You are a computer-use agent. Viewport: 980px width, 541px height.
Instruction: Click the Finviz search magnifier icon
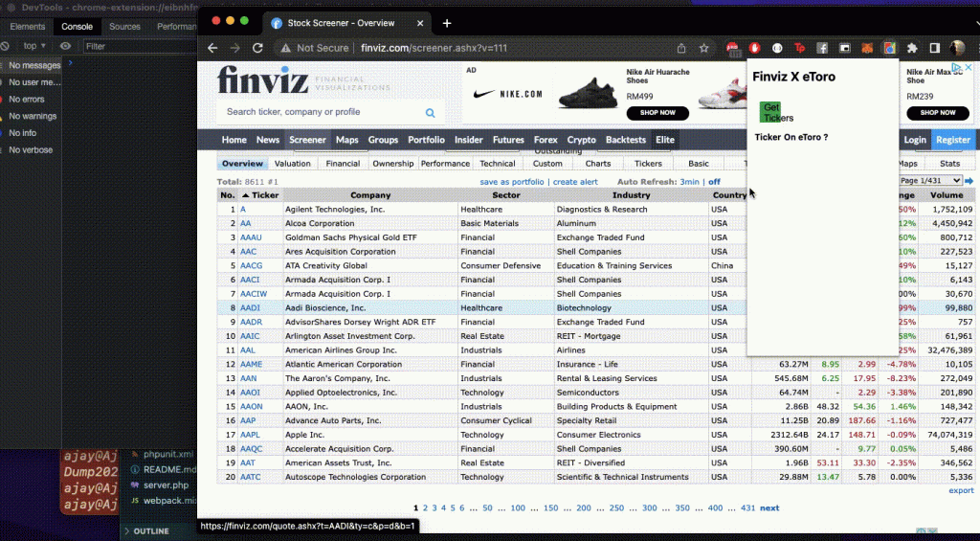click(x=430, y=112)
